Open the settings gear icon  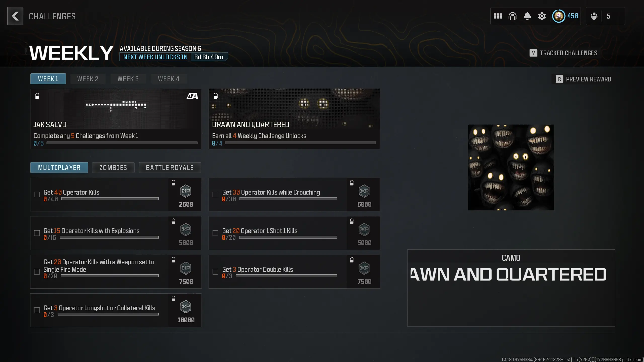click(542, 16)
